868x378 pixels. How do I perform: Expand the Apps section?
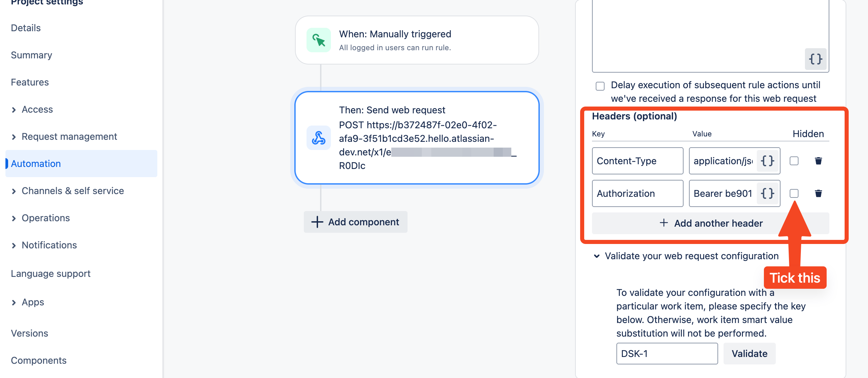pyautogui.click(x=14, y=302)
